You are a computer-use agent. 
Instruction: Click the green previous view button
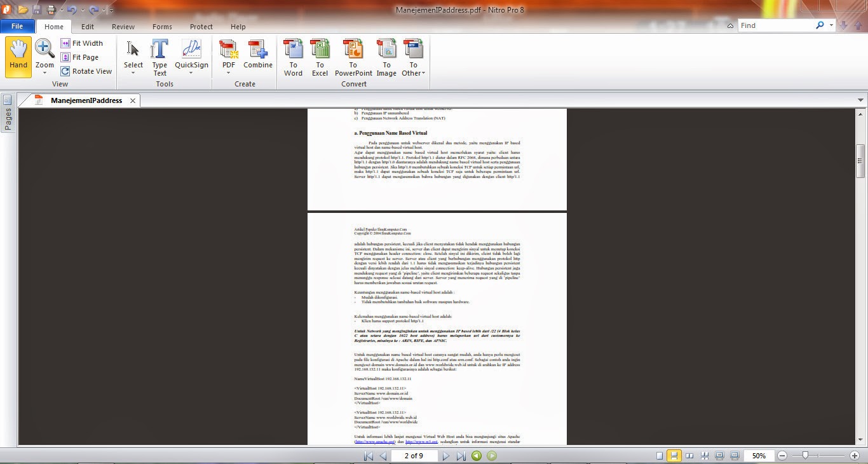477,456
